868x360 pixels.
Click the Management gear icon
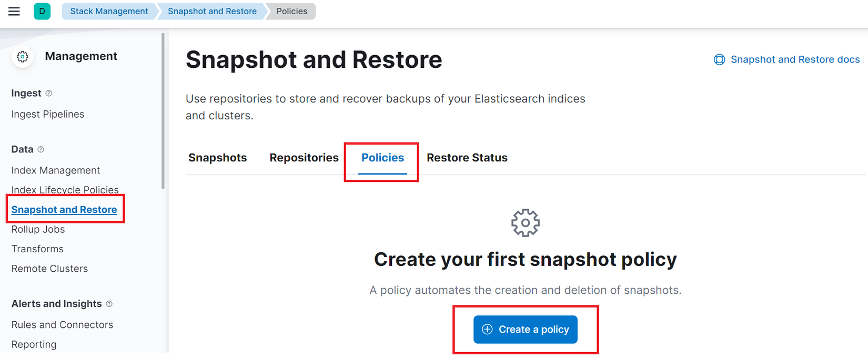coord(23,57)
